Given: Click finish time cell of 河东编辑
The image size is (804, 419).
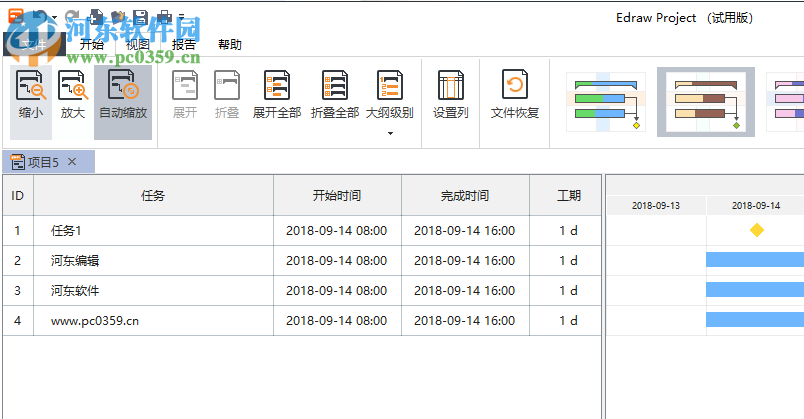Looking at the screenshot, I should coord(466,261).
